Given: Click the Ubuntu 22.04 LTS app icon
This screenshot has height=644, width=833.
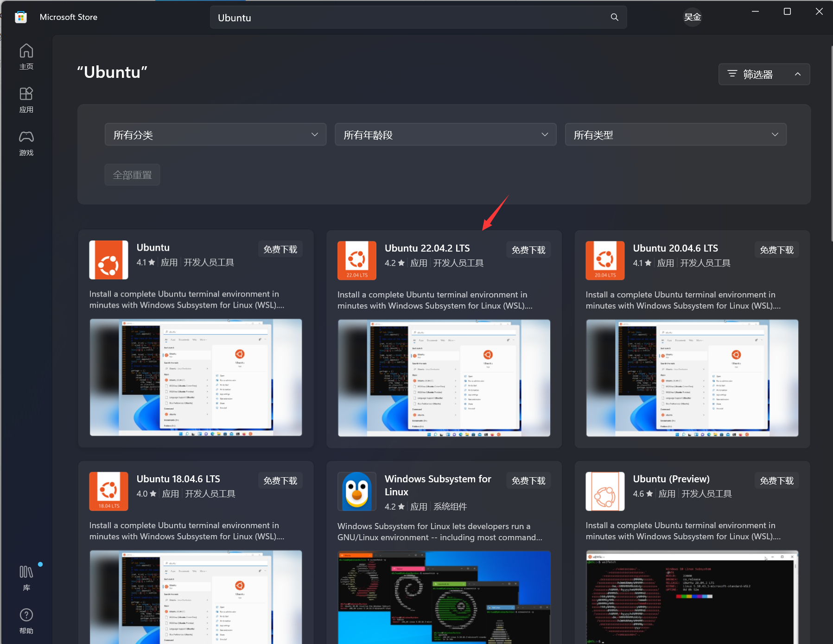Looking at the screenshot, I should point(357,260).
